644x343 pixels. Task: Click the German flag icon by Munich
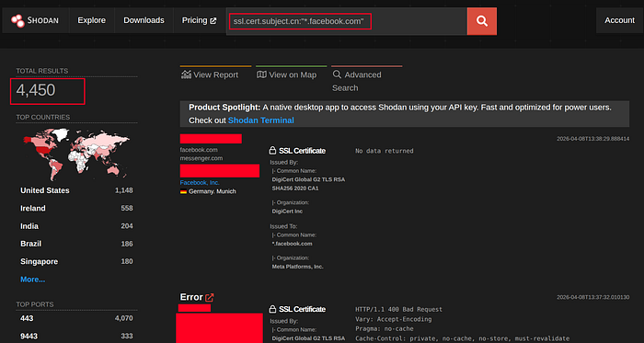[183, 191]
